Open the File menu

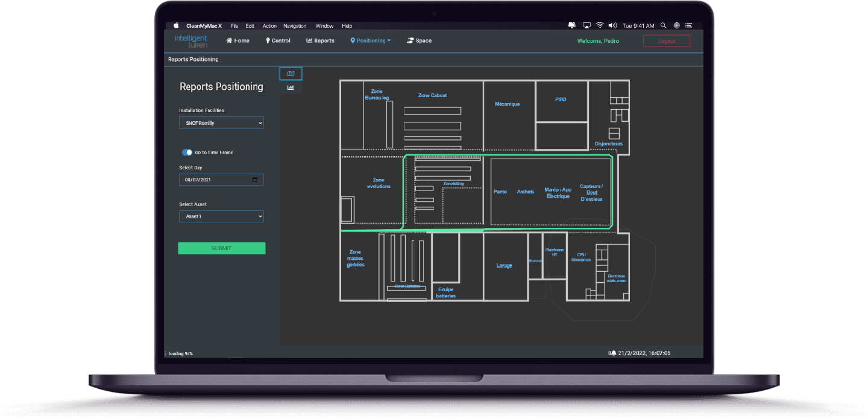tap(234, 26)
